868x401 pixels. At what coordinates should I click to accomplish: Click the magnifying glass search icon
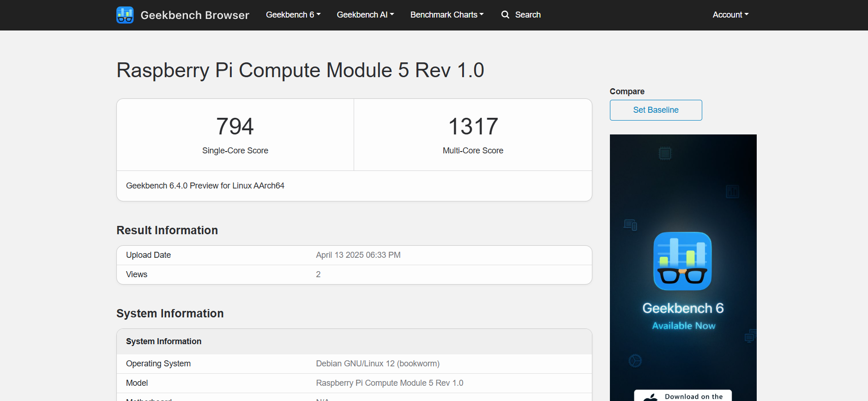coord(505,15)
